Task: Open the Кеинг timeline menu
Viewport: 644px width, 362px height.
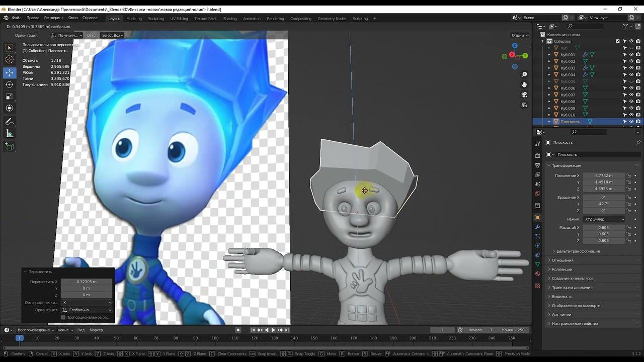Action: [65, 330]
